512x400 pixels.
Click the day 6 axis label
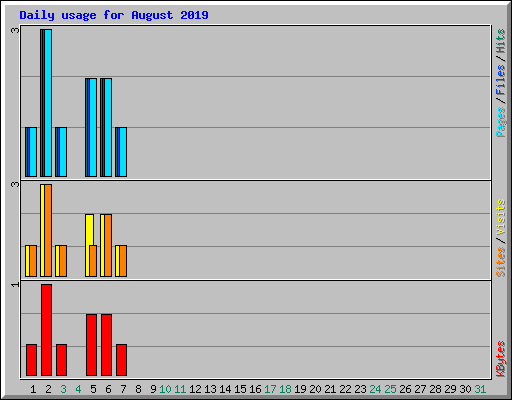tap(108, 389)
